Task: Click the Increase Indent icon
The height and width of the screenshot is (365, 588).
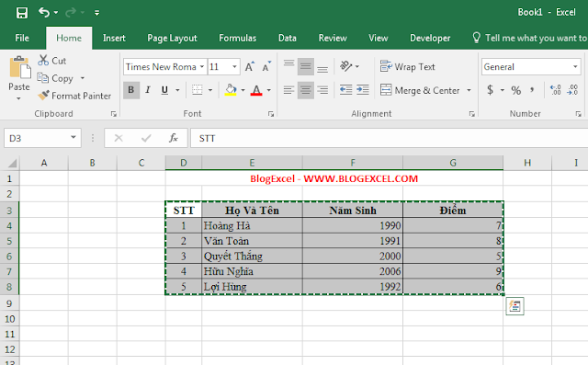Action: (363, 90)
